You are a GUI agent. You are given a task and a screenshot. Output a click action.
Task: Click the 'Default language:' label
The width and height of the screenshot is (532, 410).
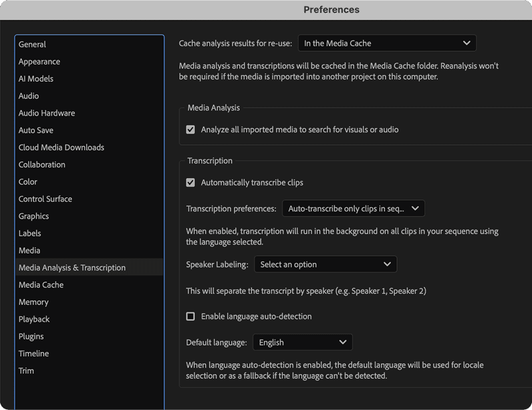point(217,342)
